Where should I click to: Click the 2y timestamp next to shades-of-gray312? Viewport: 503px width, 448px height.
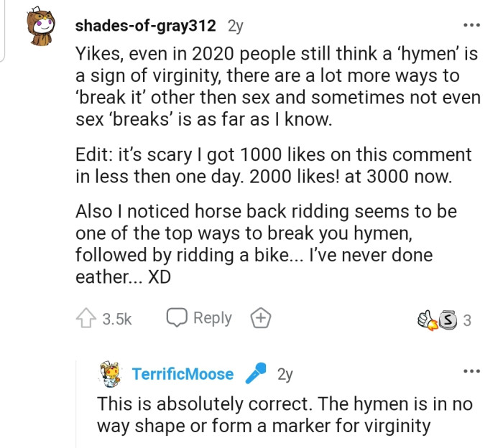coord(235,27)
